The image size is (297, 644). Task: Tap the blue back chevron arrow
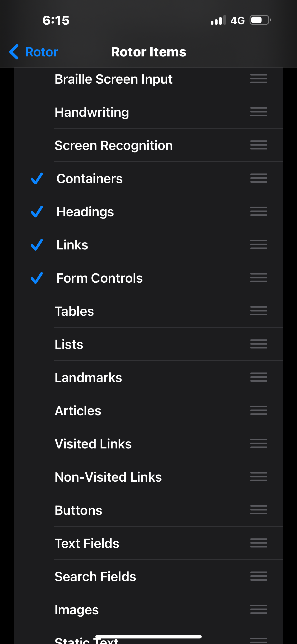pyautogui.click(x=14, y=52)
